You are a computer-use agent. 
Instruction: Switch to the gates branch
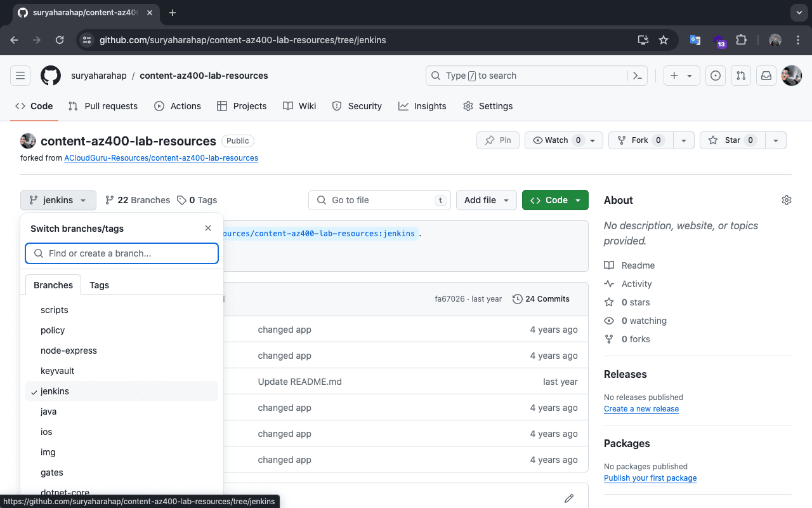(x=122, y=472)
